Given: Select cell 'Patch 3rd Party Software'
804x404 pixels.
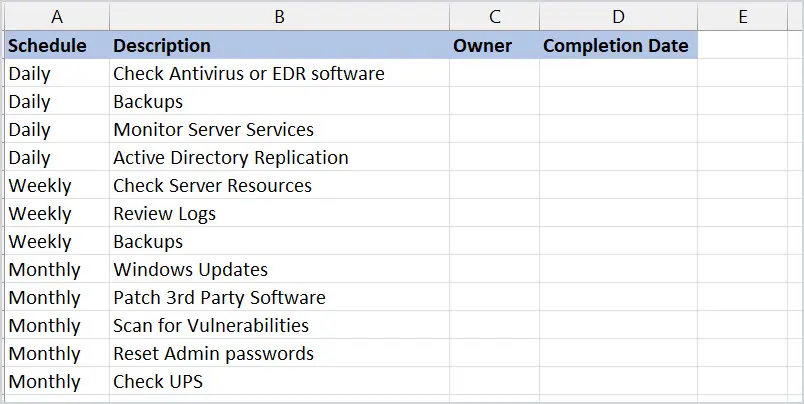Looking at the screenshot, I should click(x=279, y=297).
